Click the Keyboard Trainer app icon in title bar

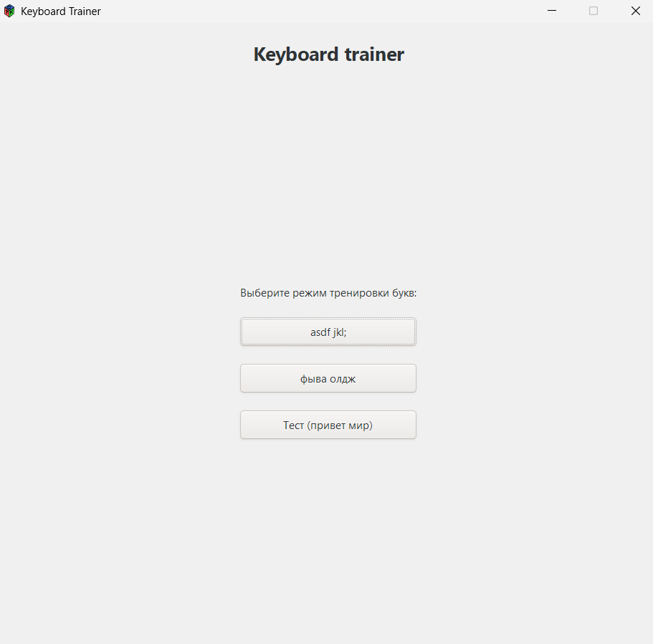click(x=9, y=11)
